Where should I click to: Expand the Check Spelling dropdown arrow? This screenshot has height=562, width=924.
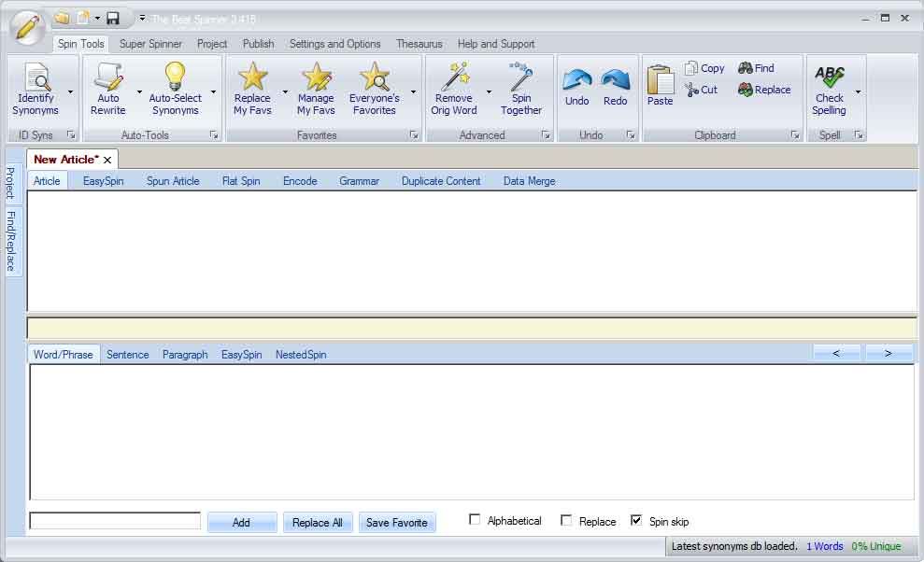click(858, 91)
